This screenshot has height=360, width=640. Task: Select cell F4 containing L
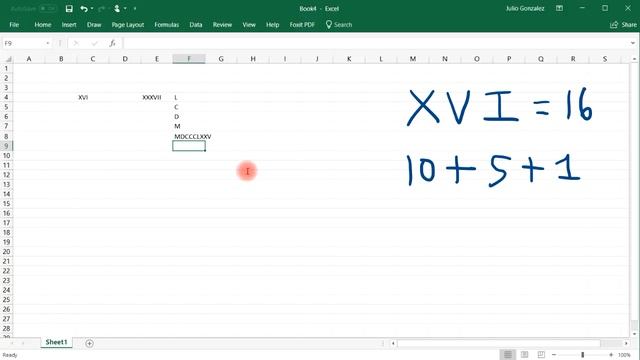pos(189,97)
